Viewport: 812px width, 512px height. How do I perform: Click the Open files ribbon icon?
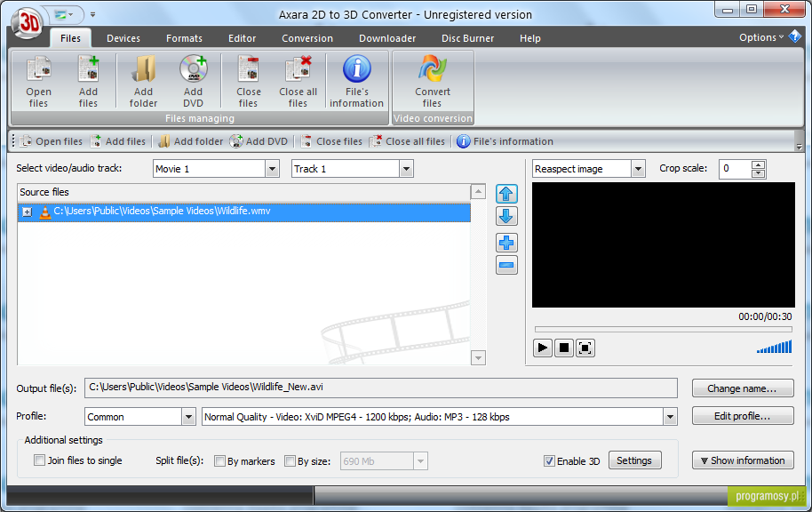(39, 82)
